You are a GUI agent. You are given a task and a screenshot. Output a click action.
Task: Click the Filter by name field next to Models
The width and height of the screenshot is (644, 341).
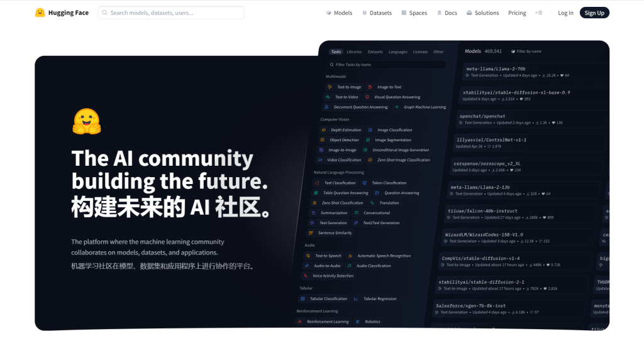click(x=555, y=51)
